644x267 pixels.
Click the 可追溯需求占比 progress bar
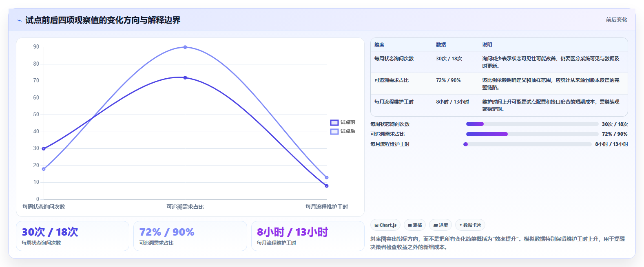(532, 134)
